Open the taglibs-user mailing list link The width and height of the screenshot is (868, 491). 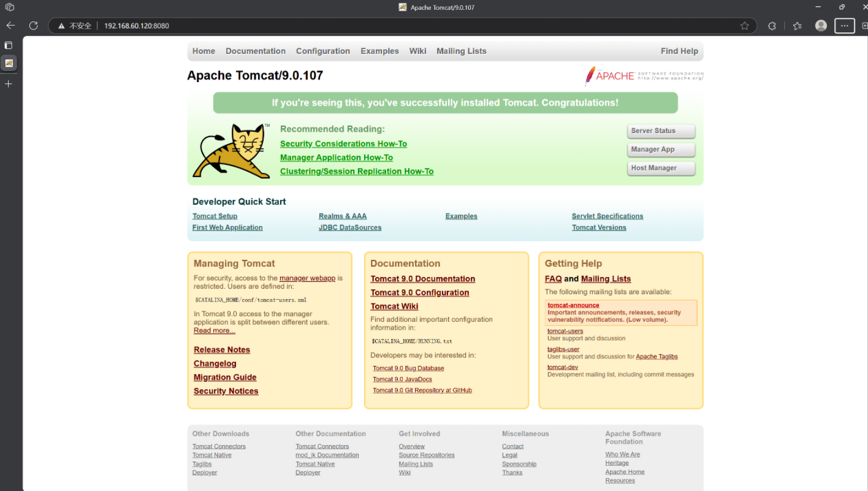click(563, 349)
